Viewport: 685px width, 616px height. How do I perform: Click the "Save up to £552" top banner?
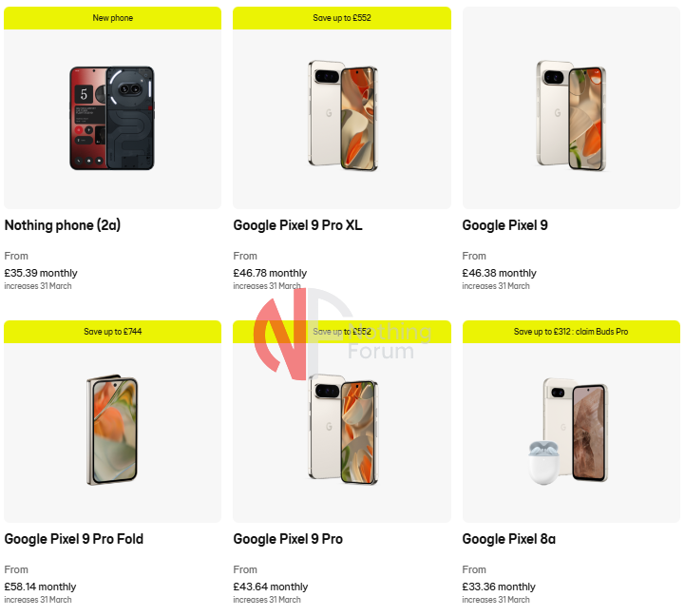342,18
